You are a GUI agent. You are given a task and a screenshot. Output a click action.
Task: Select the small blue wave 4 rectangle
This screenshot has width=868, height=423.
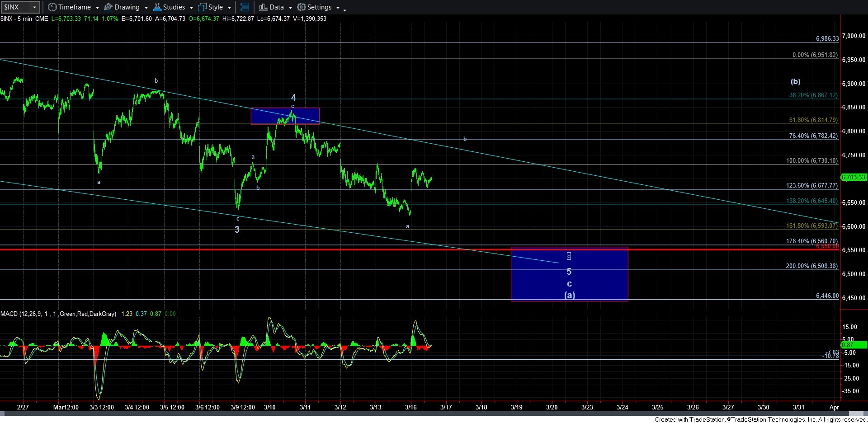click(262, 116)
